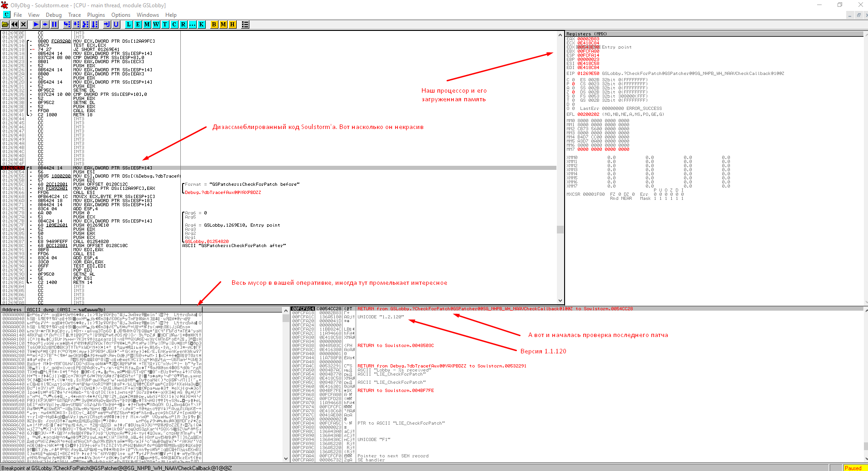Viewport: 868px width, 471px height.
Task: Show Run trace with the '...' button
Action: tap(193, 25)
